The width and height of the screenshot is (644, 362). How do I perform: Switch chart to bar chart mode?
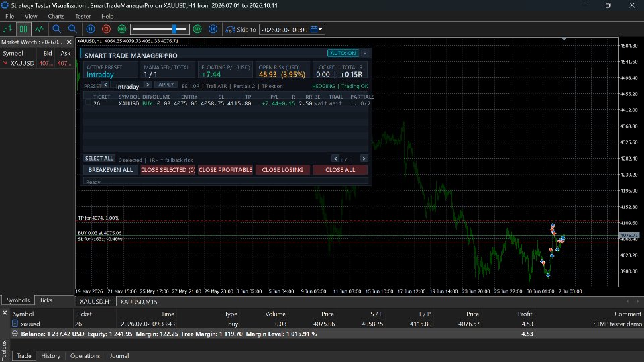[x=8, y=29]
